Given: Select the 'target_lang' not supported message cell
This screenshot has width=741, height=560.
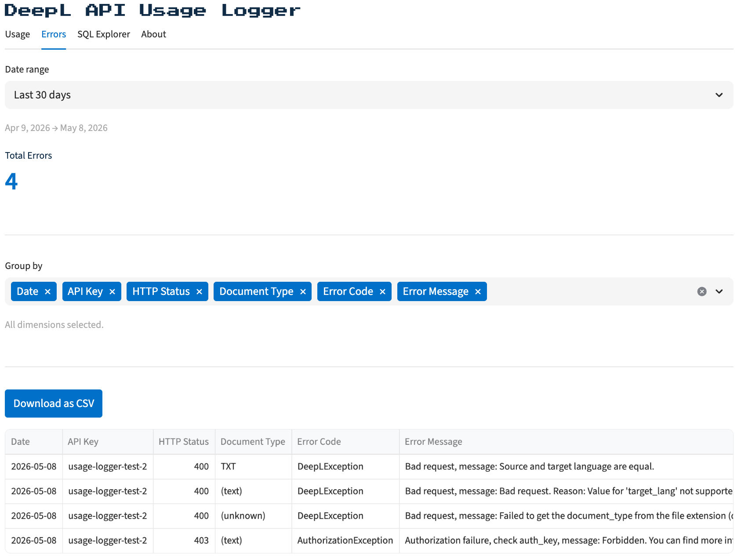Looking at the screenshot, I should pyautogui.click(x=566, y=491).
